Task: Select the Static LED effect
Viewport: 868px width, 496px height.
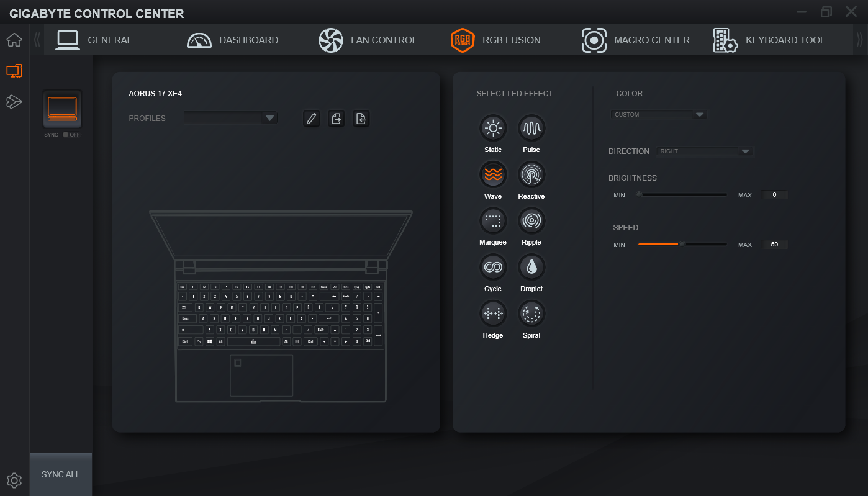Action: [493, 129]
